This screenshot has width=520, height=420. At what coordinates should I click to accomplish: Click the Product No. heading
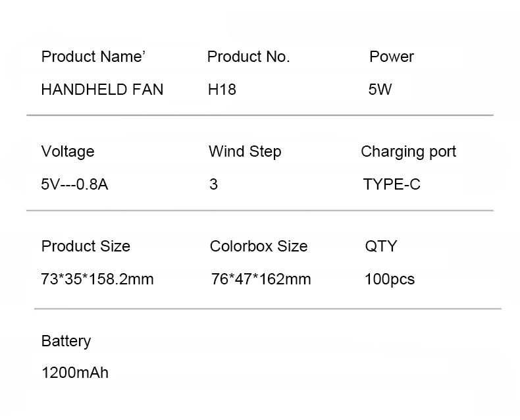click(x=248, y=57)
